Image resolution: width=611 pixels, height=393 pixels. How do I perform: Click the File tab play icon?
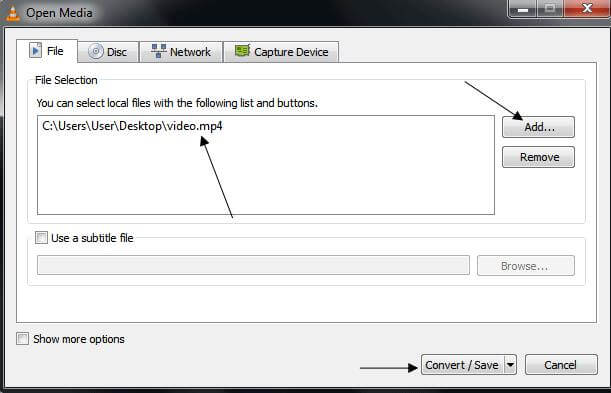35,51
